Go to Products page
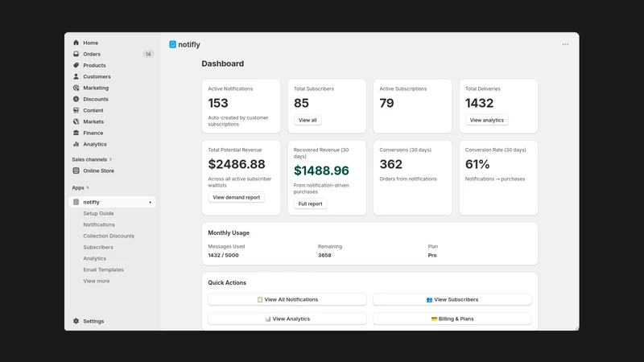Image resolution: width=644 pixels, height=362 pixels. tap(94, 65)
